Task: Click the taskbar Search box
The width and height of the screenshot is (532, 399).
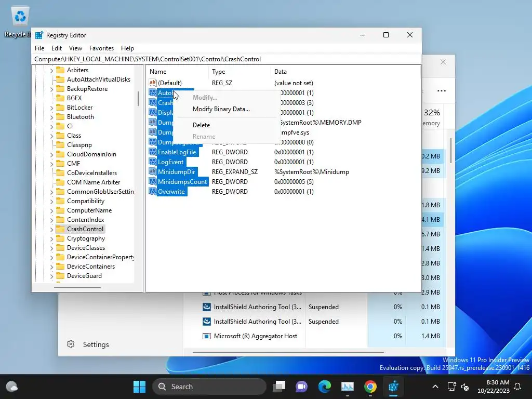Action: [209, 387]
